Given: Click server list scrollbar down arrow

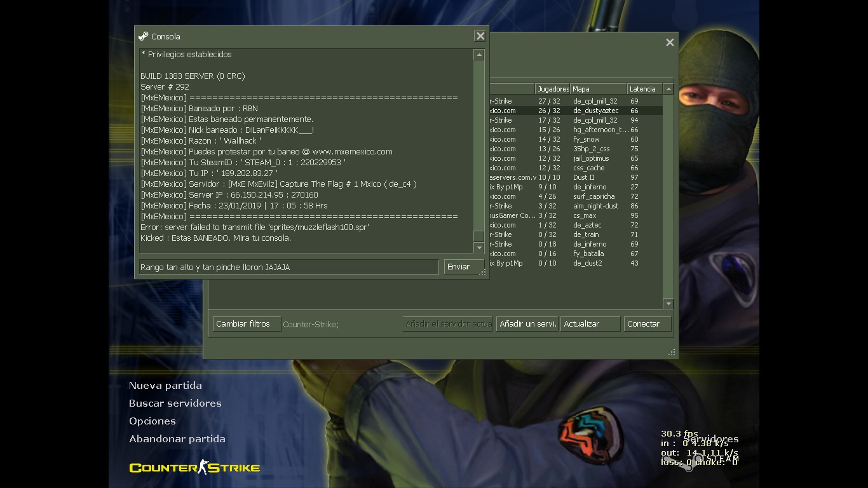Looking at the screenshot, I should coord(668,304).
